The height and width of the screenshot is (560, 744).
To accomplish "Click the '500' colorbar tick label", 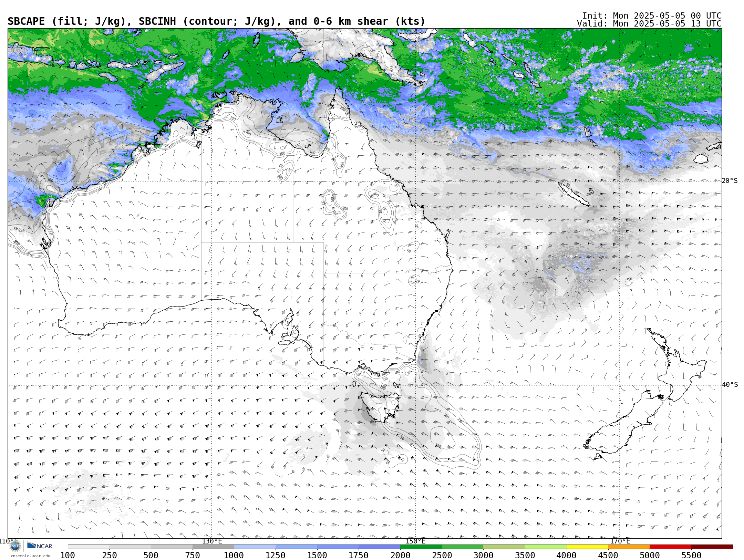I will coord(151,556).
